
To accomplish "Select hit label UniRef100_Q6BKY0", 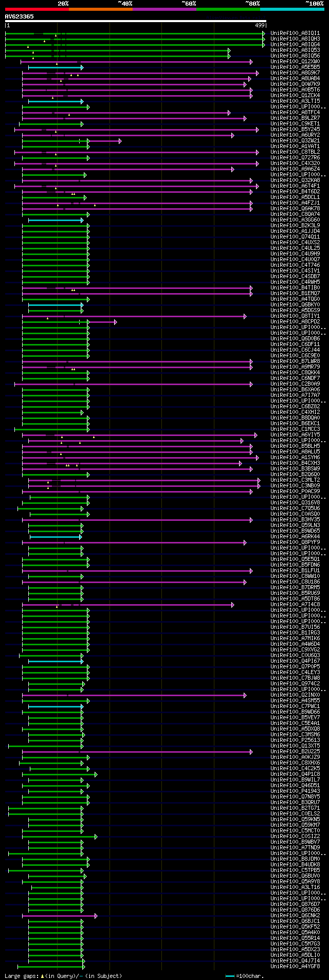I will coord(295,305).
